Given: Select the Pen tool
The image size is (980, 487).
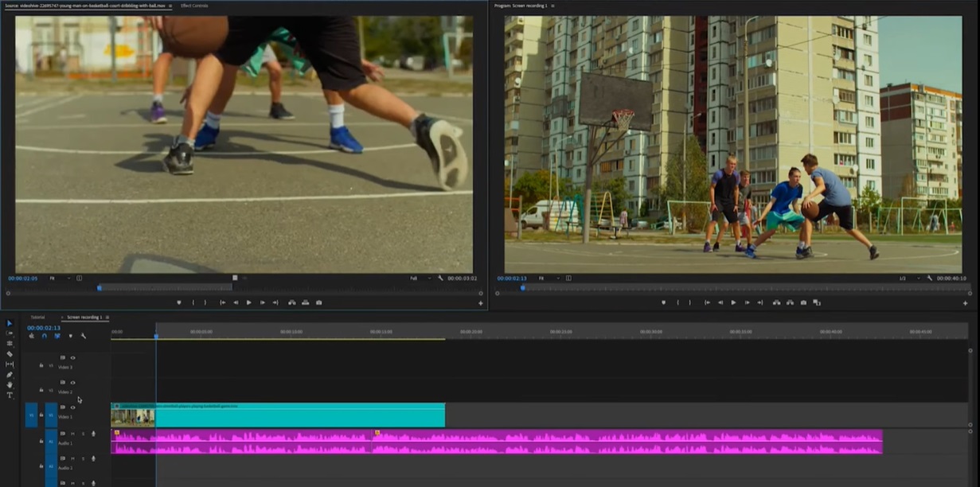Looking at the screenshot, I should [x=10, y=375].
